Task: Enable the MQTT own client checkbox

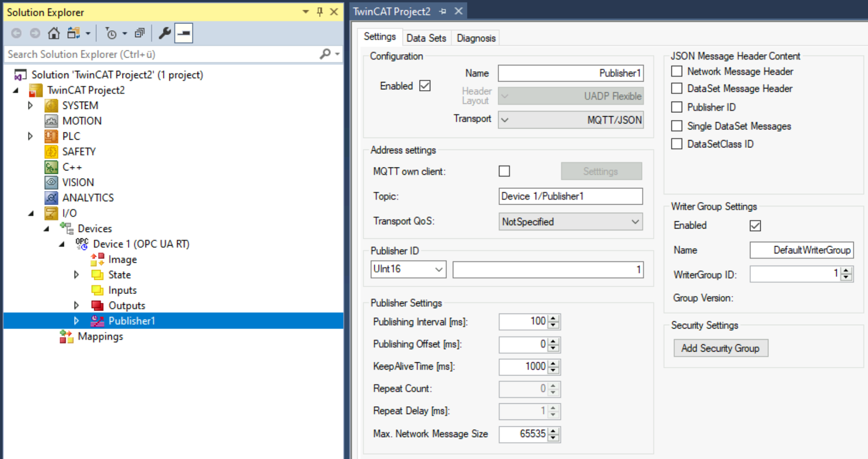Action: [x=504, y=171]
